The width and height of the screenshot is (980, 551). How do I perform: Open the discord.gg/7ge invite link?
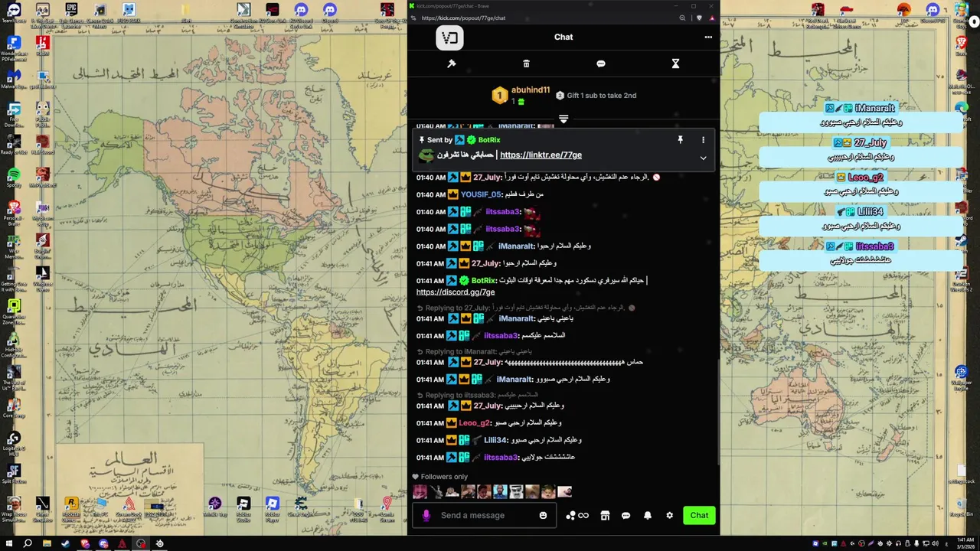pos(456,292)
